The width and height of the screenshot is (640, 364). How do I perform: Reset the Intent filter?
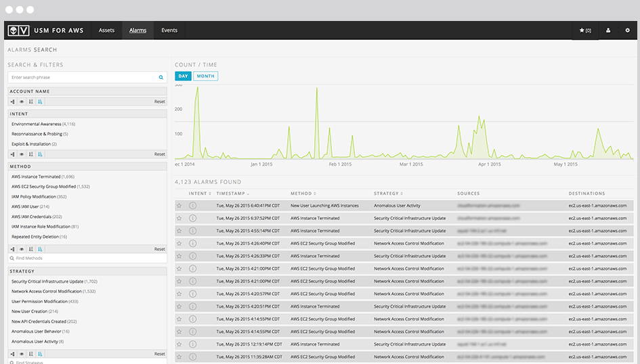point(160,154)
